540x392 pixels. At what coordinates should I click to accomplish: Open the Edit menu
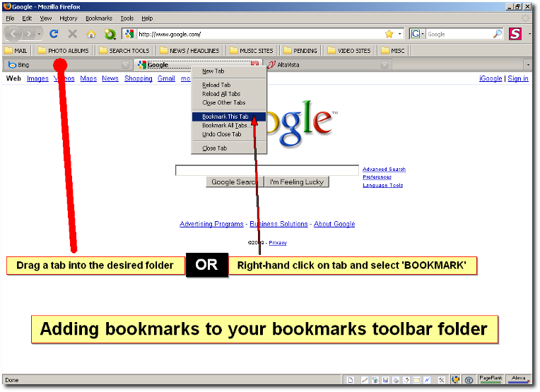(x=27, y=18)
